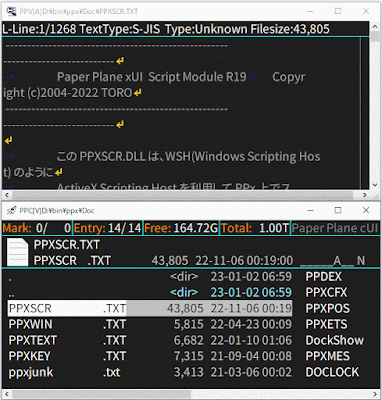Click the PPV window app icon
This screenshot has height=400, width=382.
pyautogui.click(x=11, y=11)
